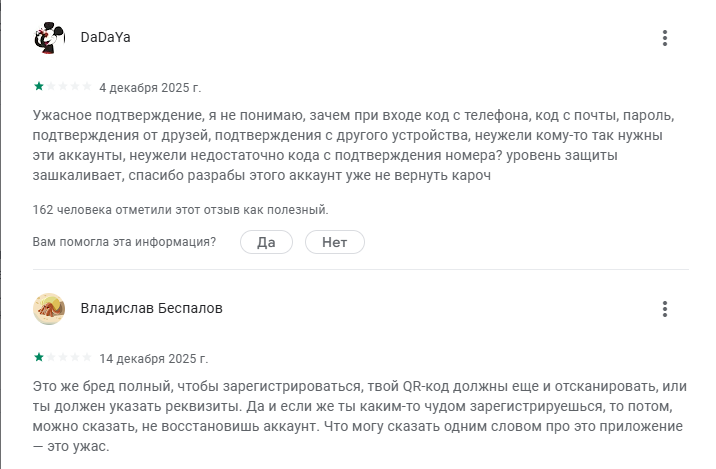
Task: Open the DaDaYa username link
Action: pyautogui.click(x=105, y=38)
